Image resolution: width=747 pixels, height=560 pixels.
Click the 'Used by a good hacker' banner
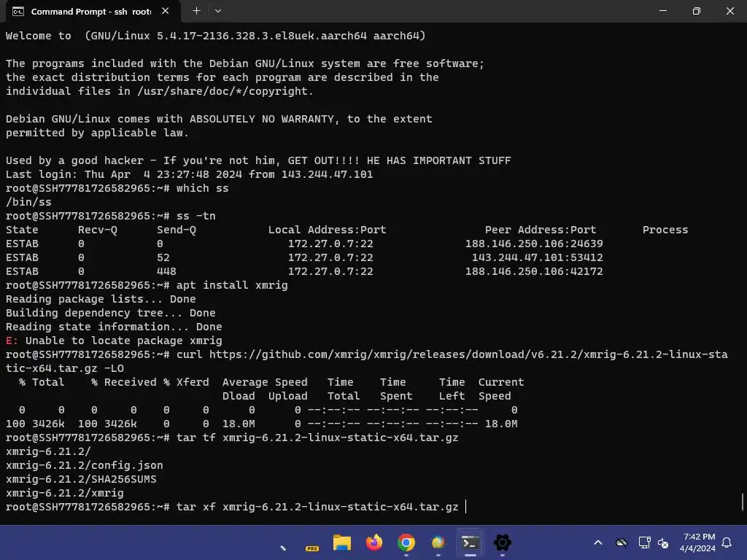pyautogui.click(x=258, y=160)
